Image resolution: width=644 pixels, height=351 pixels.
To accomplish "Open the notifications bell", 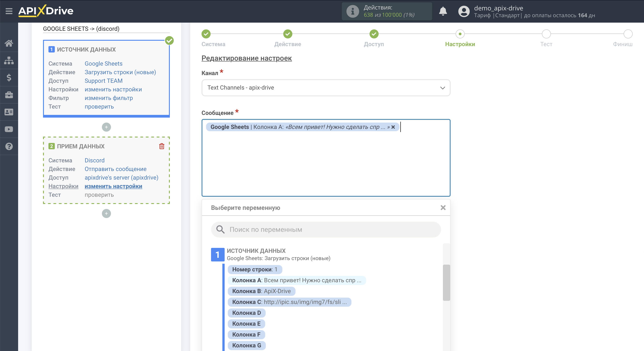I will click(x=443, y=11).
